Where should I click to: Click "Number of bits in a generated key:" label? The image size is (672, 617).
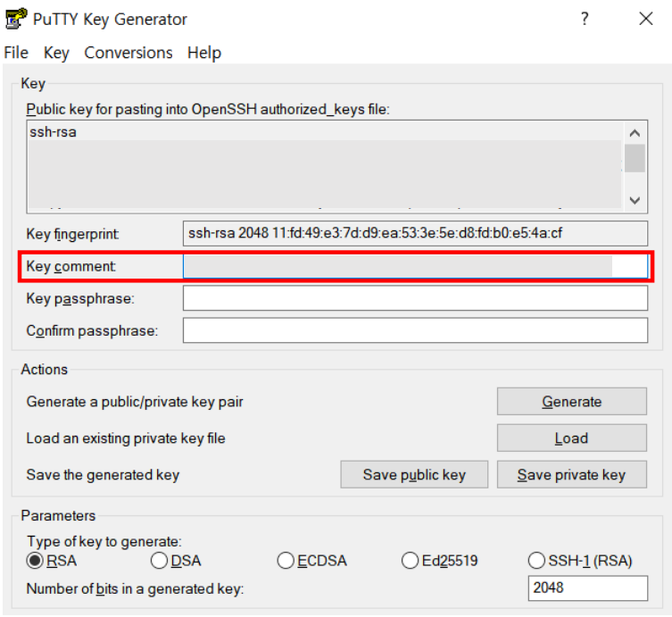135,588
